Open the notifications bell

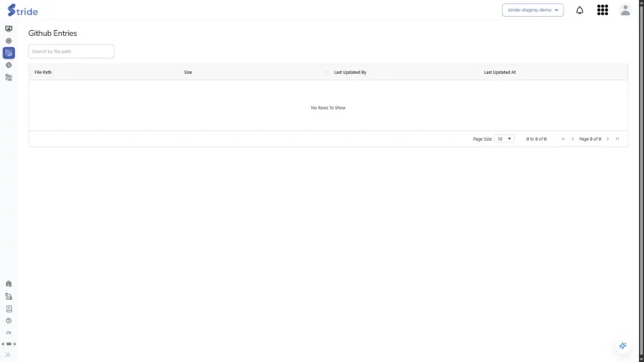pos(579,10)
